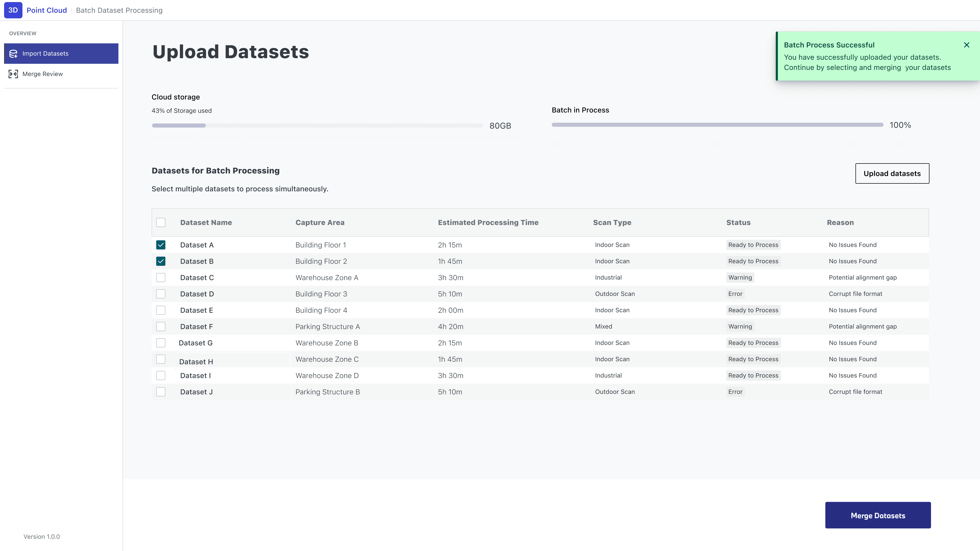Image resolution: width=980 pixels, height=551 pixels.
Task: Select the Dataset C checkbox
Action: (x=161, y=278)
